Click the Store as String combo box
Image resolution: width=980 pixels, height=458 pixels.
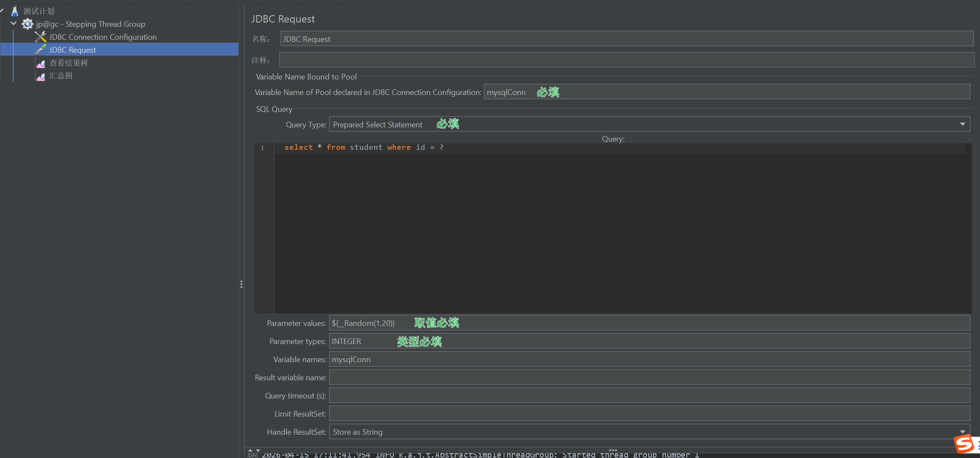point(650,432)
